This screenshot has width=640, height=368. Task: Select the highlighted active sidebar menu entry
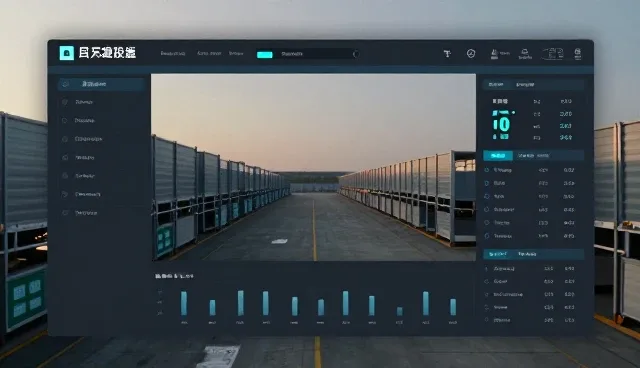click(x=102, y=84)
